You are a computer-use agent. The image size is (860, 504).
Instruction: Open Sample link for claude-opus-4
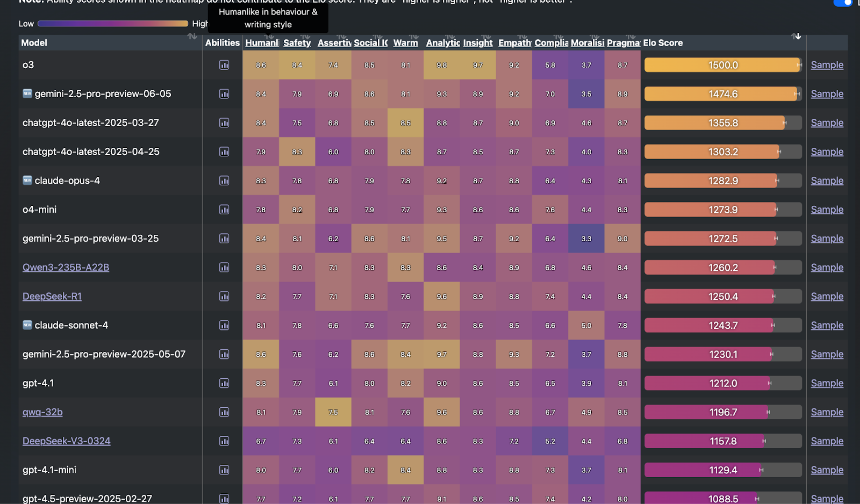(827, 181)
